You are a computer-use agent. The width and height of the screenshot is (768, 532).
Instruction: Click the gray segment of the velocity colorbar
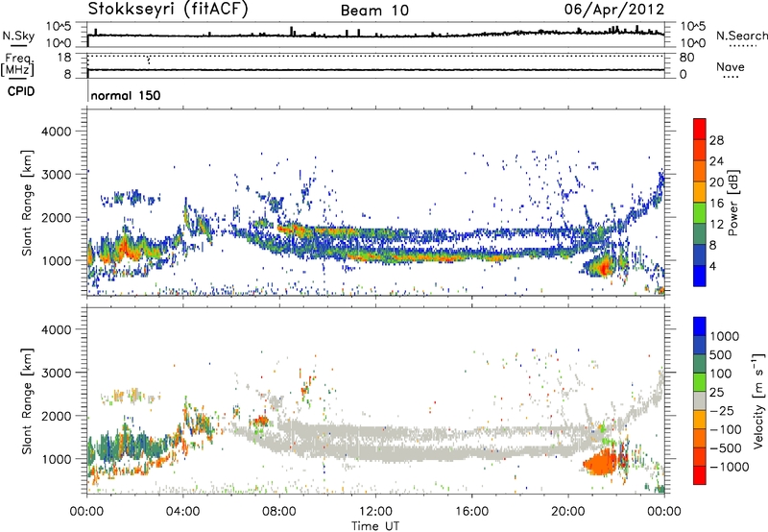point(700,400)
